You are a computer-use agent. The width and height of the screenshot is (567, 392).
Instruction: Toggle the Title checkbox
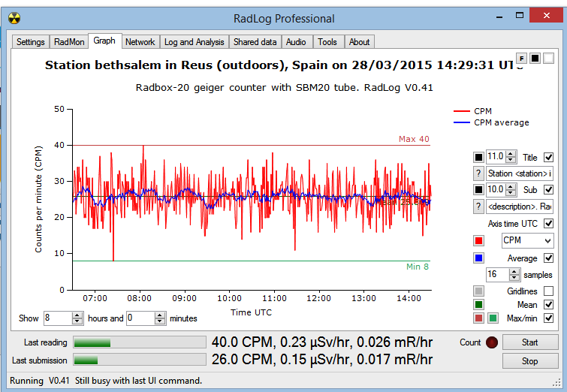click(x=548, y=157)
